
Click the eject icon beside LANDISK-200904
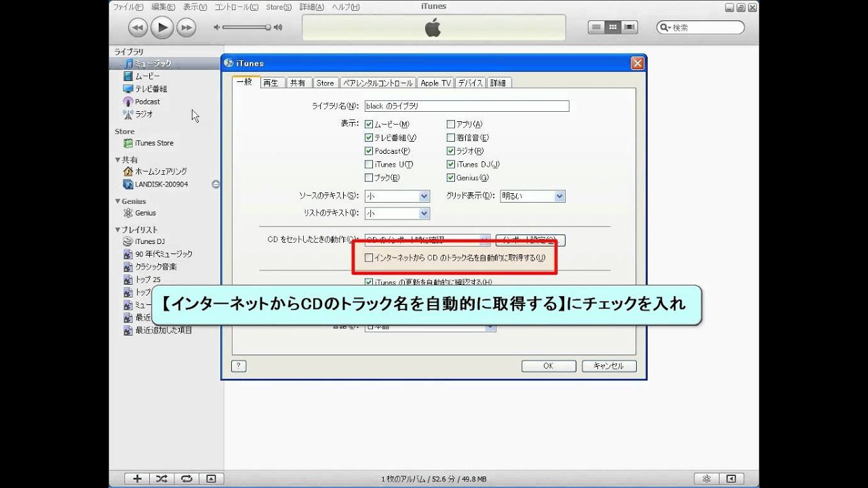[216, 184]
